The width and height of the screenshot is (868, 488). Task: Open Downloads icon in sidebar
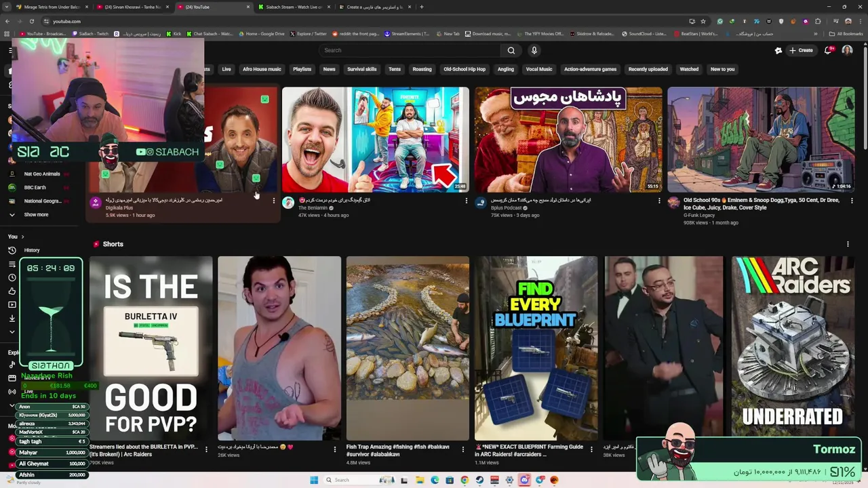pos(12,318)
